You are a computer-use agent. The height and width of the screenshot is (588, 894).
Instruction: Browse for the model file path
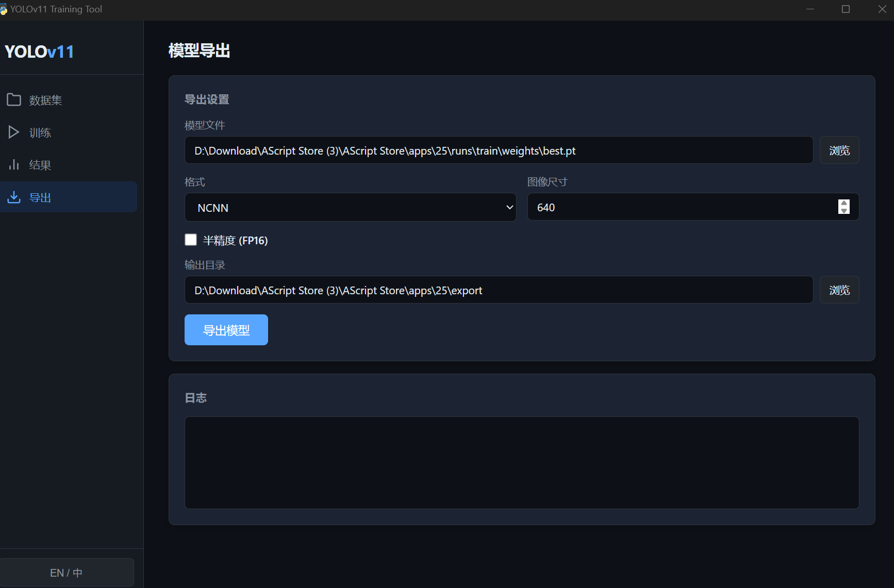839,150
